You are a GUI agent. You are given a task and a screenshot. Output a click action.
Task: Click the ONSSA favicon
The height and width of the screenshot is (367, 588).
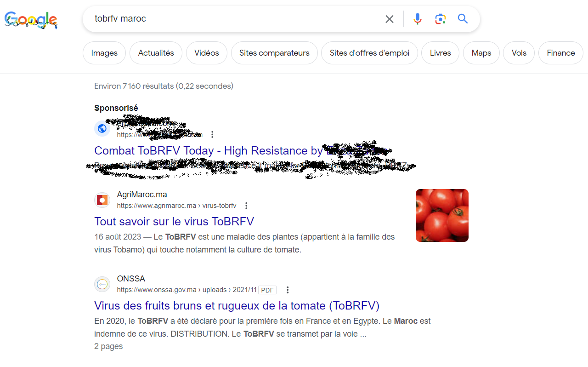click(x=102, y=284)
